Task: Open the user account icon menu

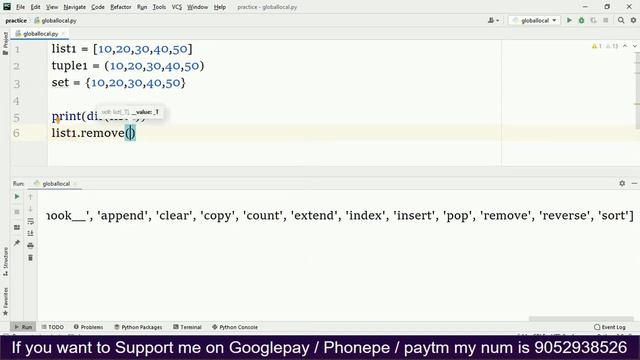Action: (x=493, y=20)
